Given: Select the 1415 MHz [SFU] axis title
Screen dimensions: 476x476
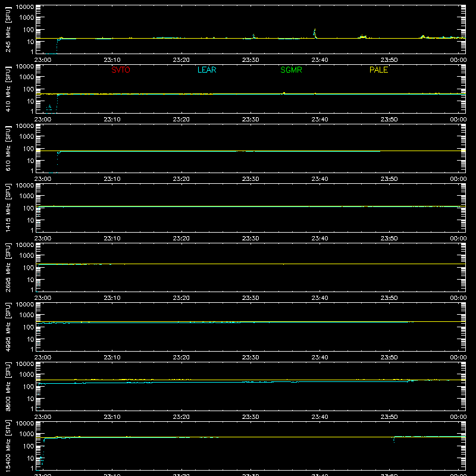Looking at the screenshot, I should 8,208.
